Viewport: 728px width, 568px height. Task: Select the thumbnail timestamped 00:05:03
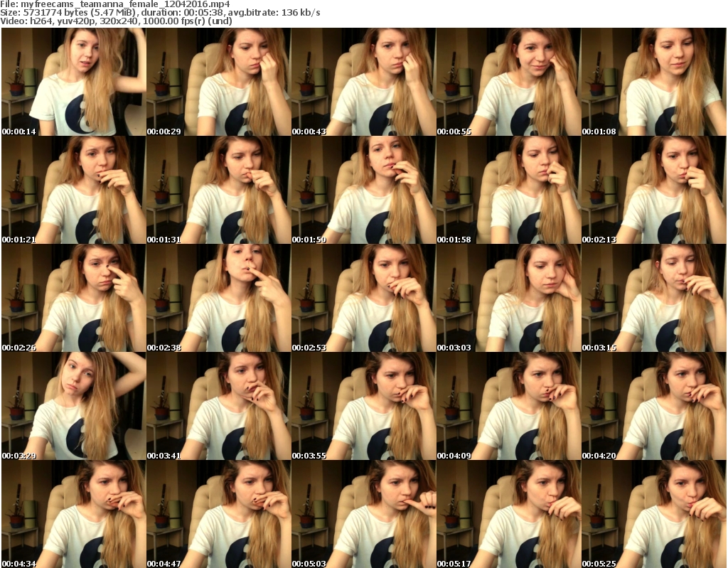pos(363,514)
